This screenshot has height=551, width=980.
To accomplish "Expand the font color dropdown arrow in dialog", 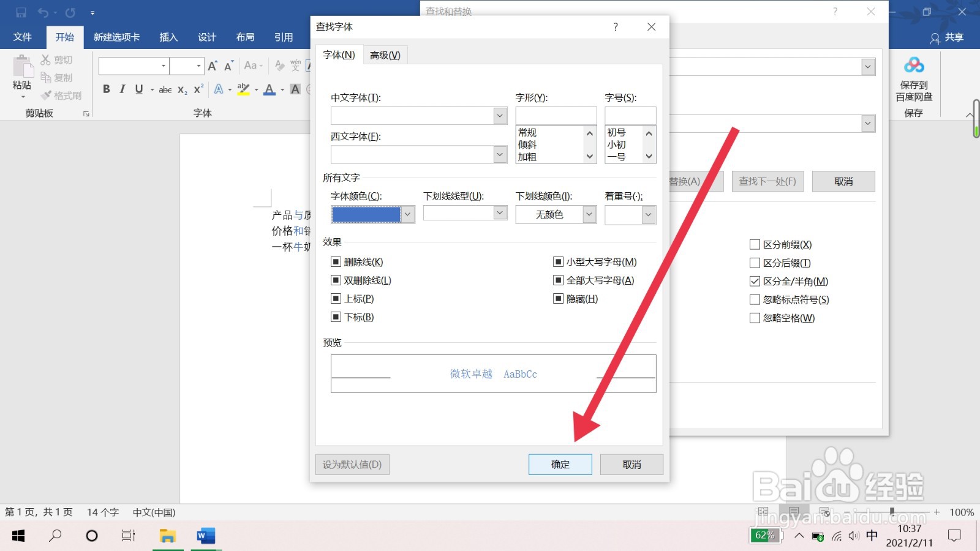I will point(408,214).
